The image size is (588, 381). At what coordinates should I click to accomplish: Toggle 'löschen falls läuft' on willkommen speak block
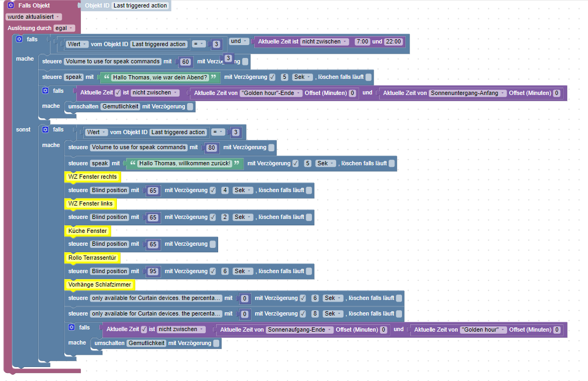click(x=392, y=163)
